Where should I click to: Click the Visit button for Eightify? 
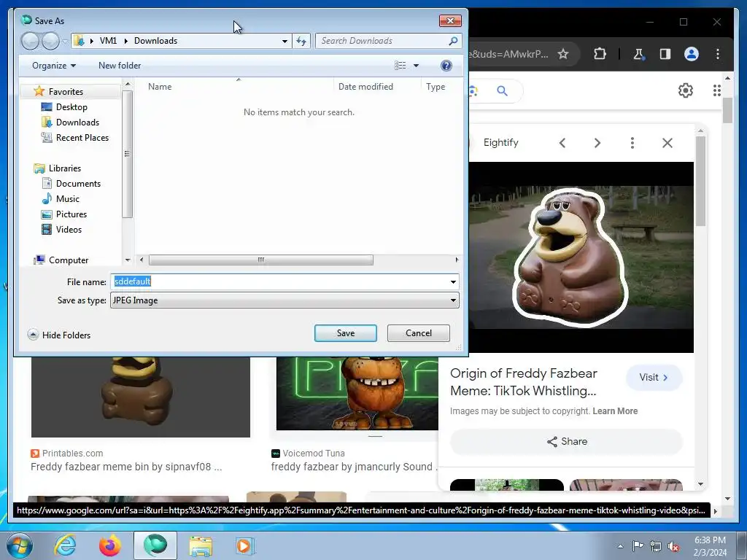pos(654,378)
